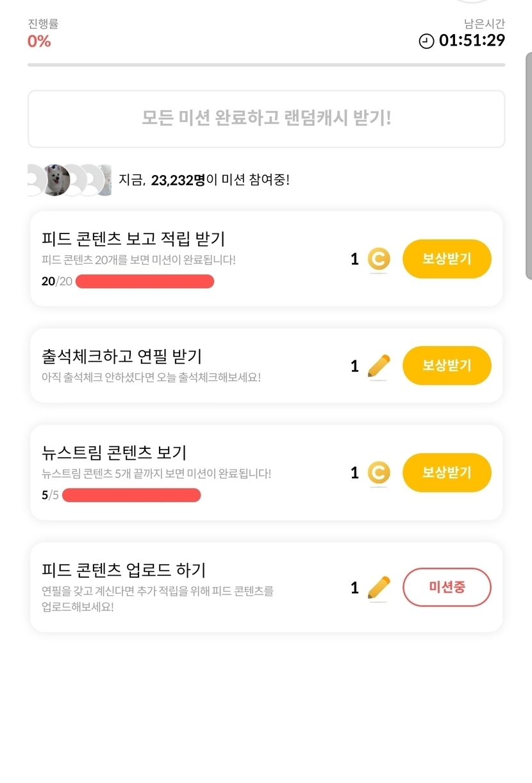Screen dimensions: 532x783
Task: Open the 출석체크하고 연필 받기 mission title
Action: click(x=122, y=356)
